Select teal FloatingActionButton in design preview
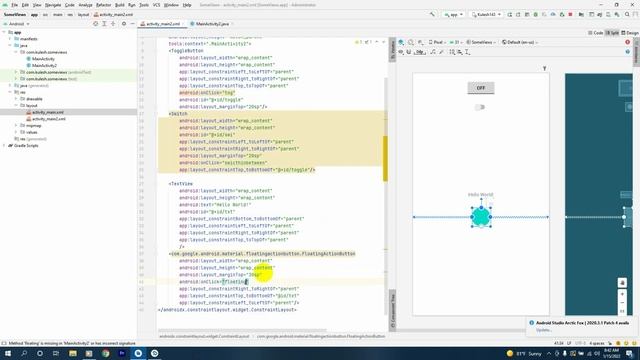The height and width of the screenshot is (360, 640). click(x=481, y=217)
